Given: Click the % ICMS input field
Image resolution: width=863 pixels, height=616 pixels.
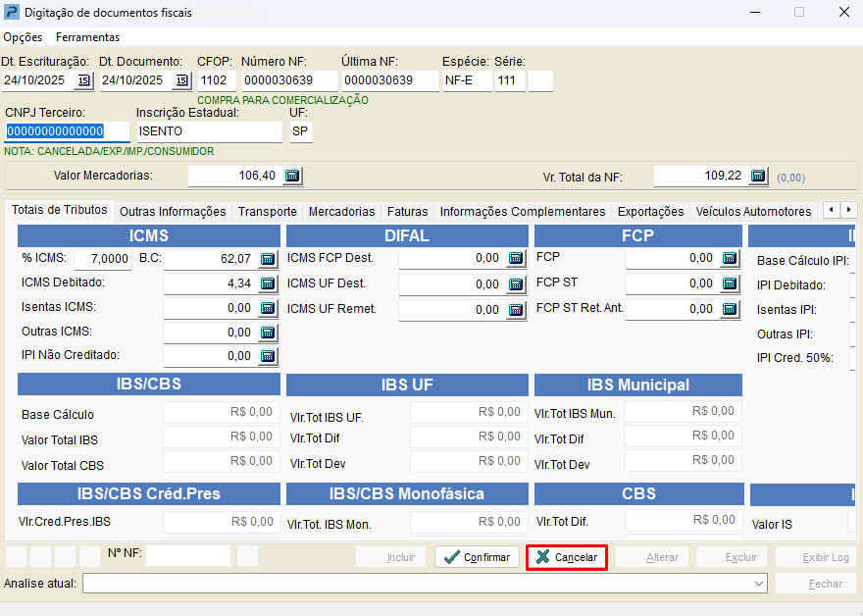Looking at the screenshot, I should (104, 259).
